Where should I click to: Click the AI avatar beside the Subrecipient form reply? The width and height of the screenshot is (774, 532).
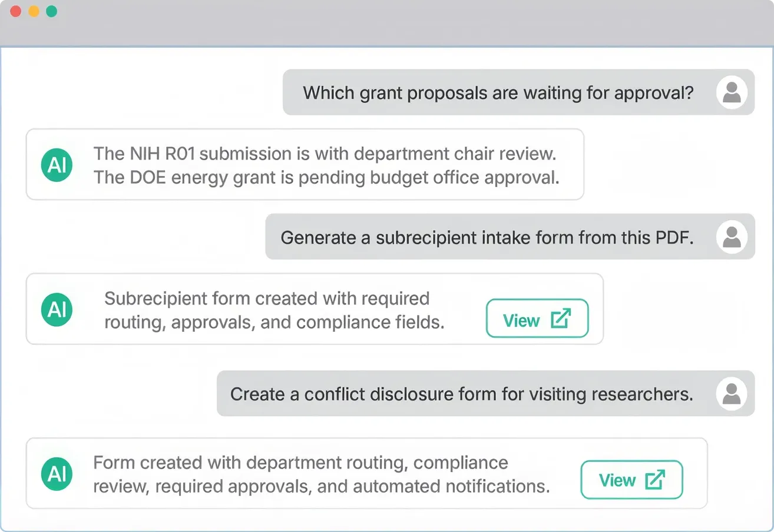(57, 309)
